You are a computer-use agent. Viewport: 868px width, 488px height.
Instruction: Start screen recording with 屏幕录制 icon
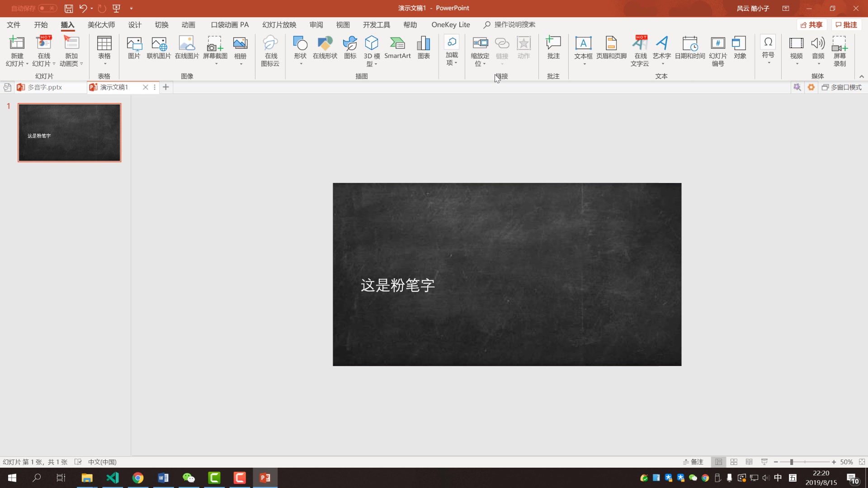(840, 50)
